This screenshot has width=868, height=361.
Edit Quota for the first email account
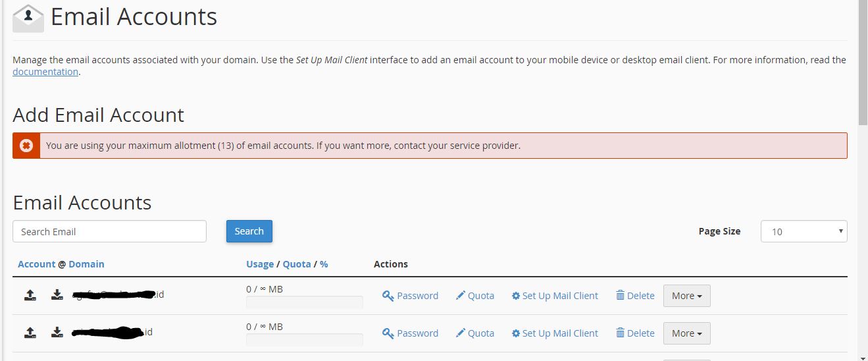click(x=474, y=296)
